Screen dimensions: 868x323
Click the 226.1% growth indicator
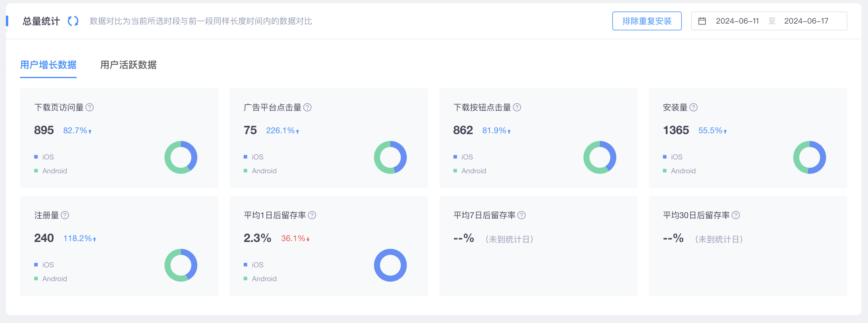coord(282,131)
